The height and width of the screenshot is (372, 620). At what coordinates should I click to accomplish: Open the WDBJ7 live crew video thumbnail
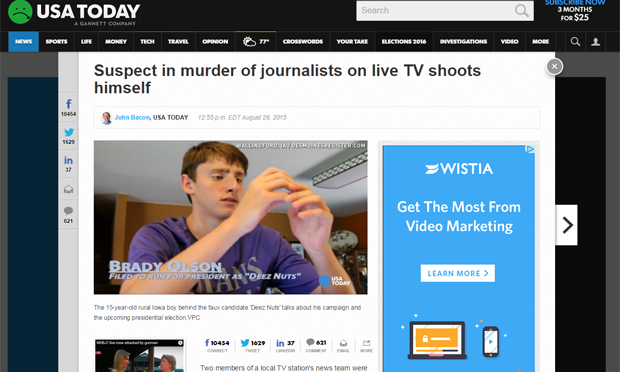click(x=140, y=355)
